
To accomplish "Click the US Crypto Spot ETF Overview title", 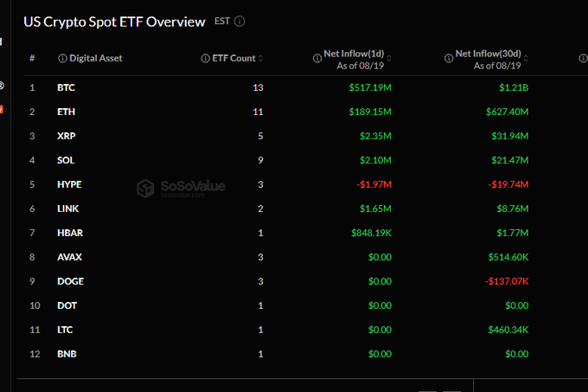I will pyautogui.click(x=114, y=22).
